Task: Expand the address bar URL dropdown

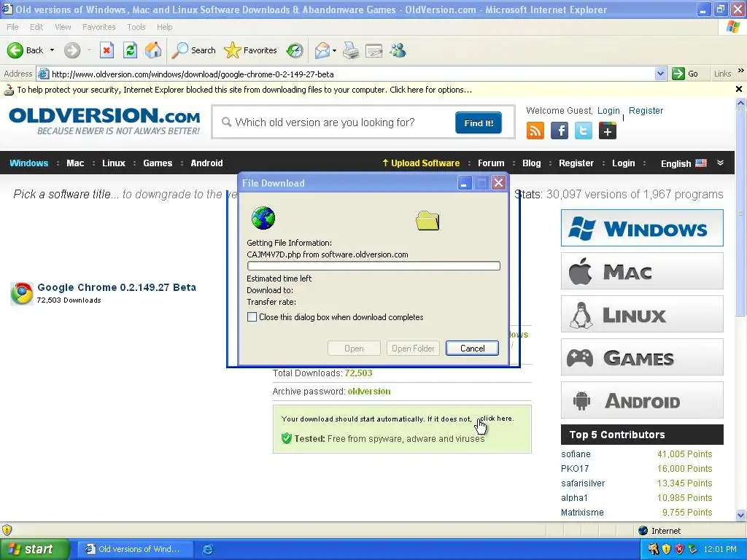Action: click(660, 74)
